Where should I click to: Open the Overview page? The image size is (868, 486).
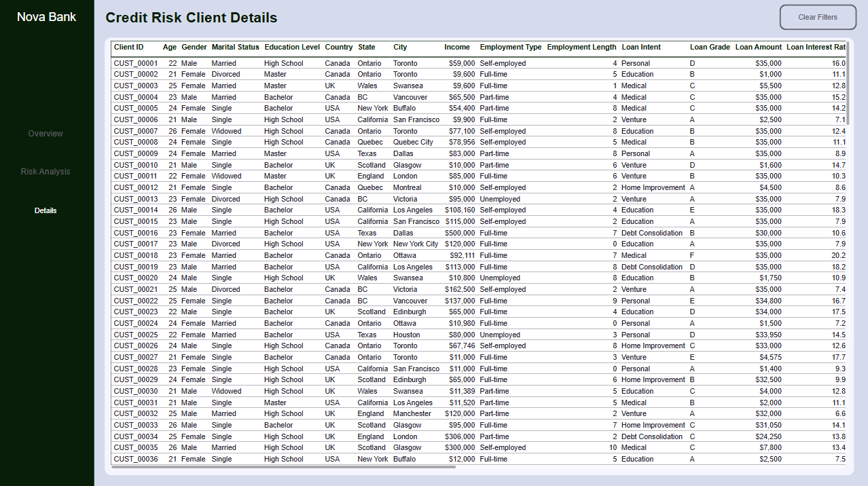(x=46, y=134)
